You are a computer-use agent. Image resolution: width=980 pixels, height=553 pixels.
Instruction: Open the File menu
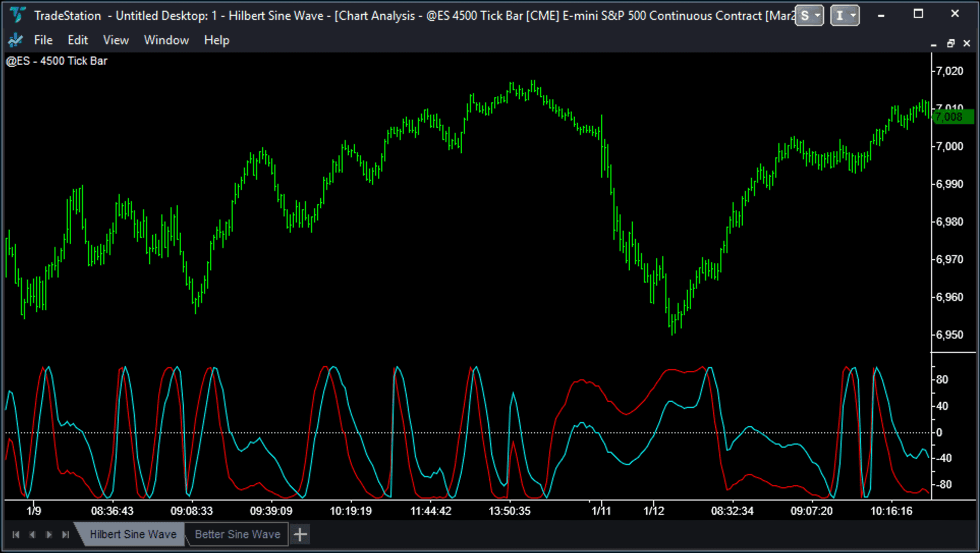coord(43,40)
